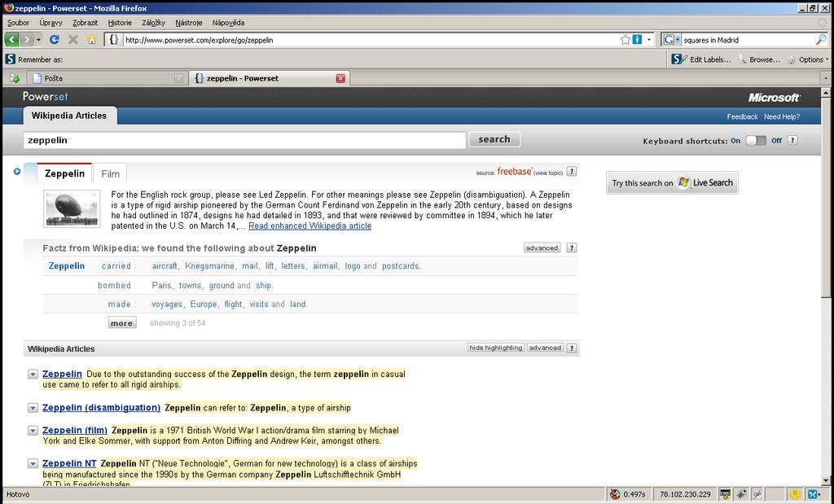
Task: Close the Pošta tab
Action: [178, 78]
